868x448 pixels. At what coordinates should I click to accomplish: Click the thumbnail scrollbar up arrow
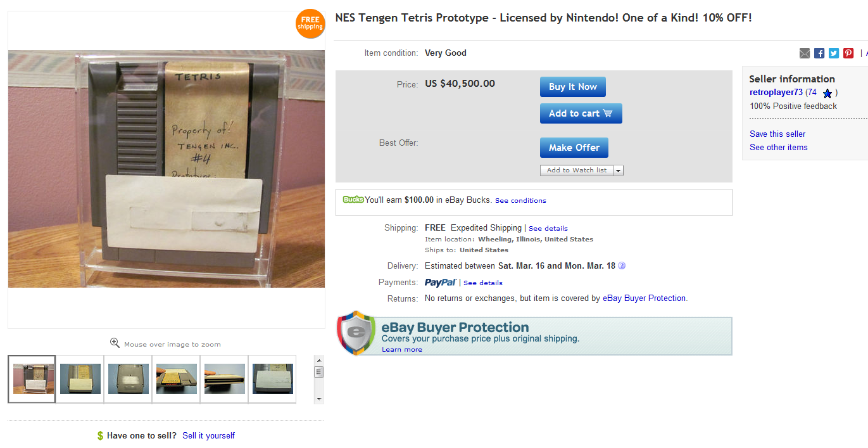coord(319,360)
